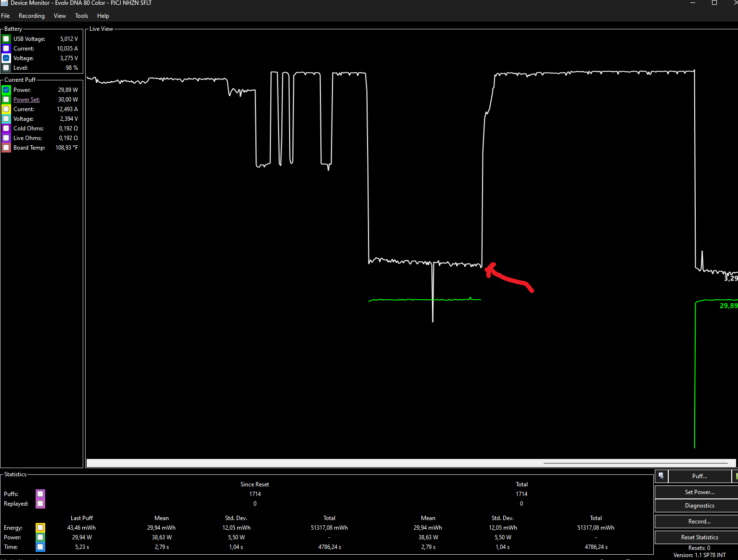The height and width of the screenshot is (560, 738).
Task: Open the Diagnostics button
Action: 700,506
